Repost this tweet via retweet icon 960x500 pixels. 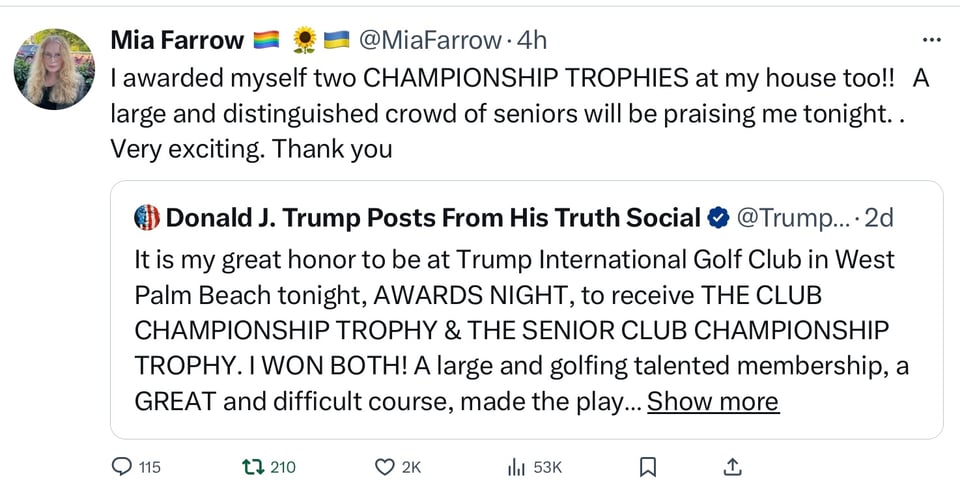[251, 467]
